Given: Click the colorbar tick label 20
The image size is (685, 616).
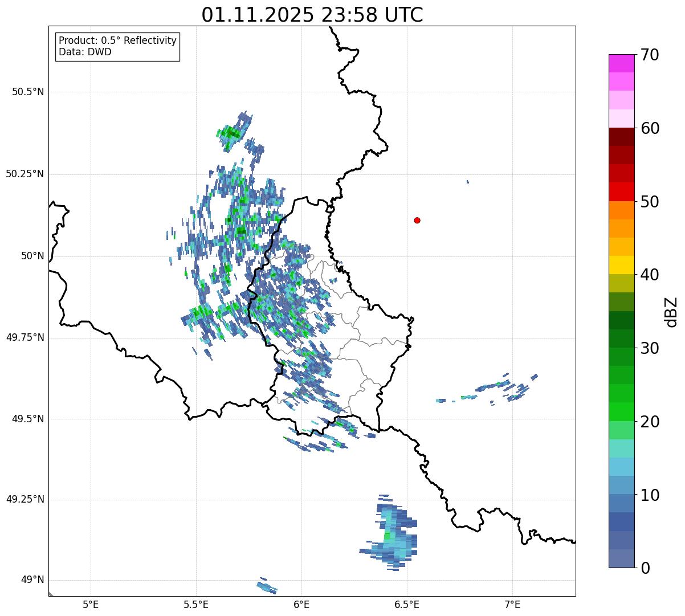Looking at the screenshot, I should (650, 422).
